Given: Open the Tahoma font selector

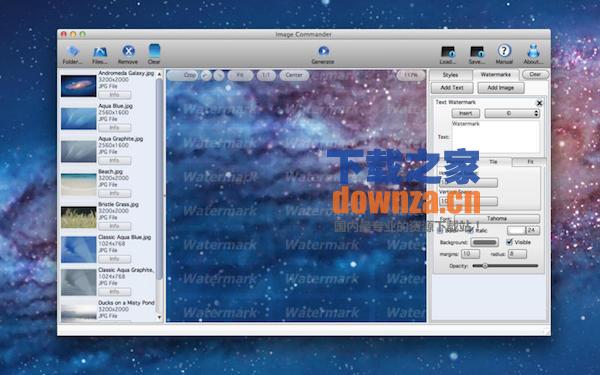Looking at the screenshot, I should [497, 218].
